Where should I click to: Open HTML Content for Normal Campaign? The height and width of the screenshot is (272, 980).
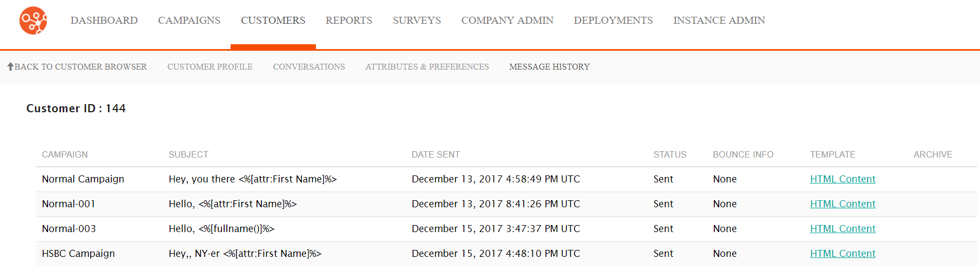coord(843,179)
